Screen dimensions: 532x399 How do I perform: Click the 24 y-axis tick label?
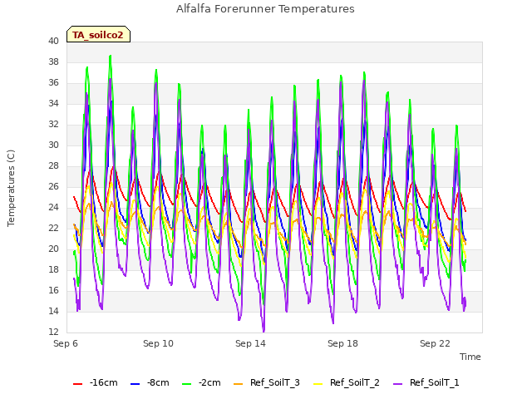53,207
